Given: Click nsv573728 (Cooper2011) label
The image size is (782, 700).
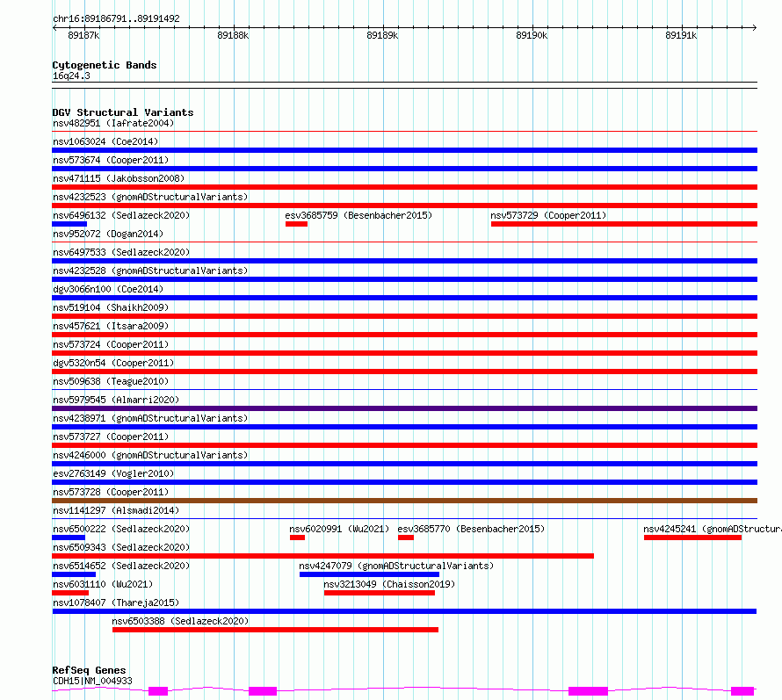Looking at the screenshot, I should click(111, 492).
